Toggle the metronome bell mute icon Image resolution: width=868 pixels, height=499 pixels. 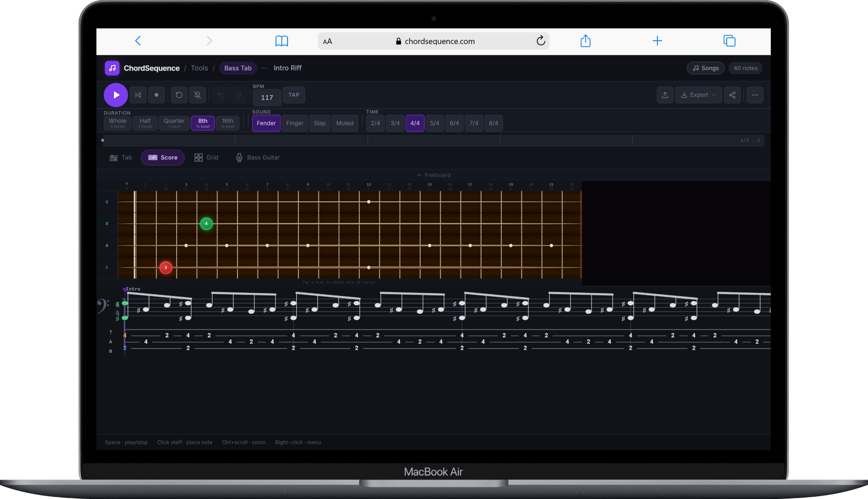click(198, 95)
